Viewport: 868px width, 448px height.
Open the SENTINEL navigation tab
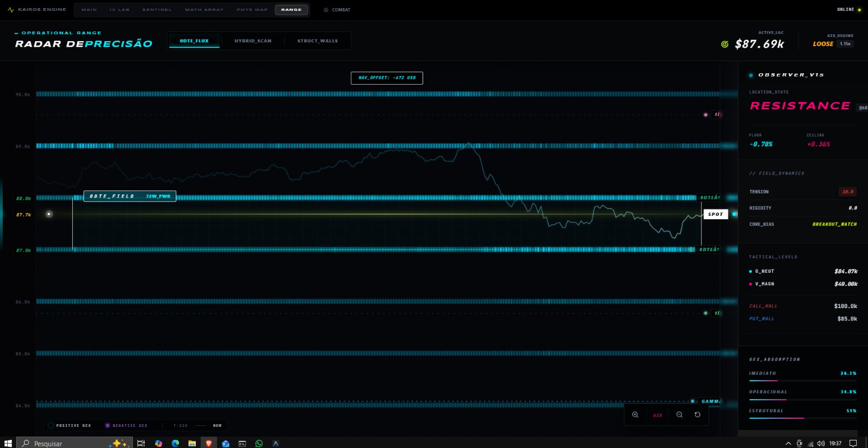coord(157,10)
